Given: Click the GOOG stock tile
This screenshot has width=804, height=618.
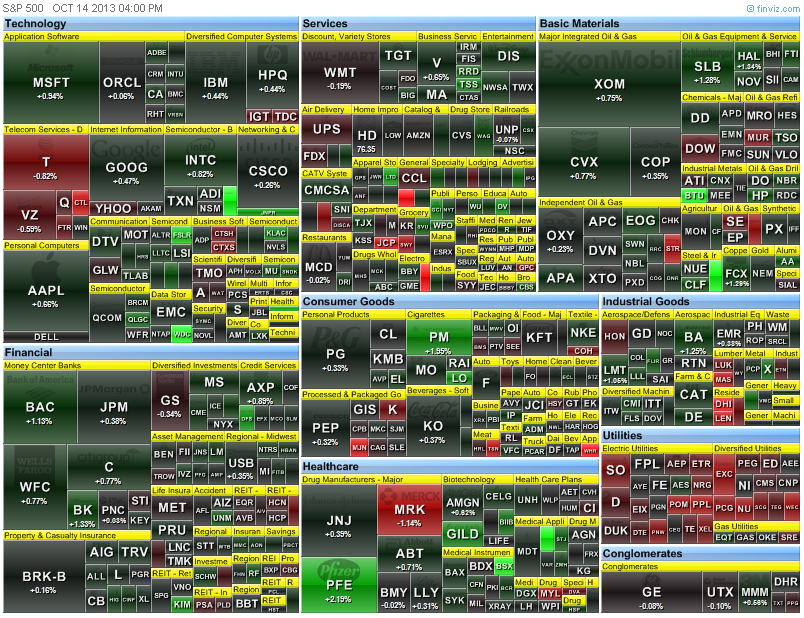Looking at the screenshot, I should tap(126, 170).
